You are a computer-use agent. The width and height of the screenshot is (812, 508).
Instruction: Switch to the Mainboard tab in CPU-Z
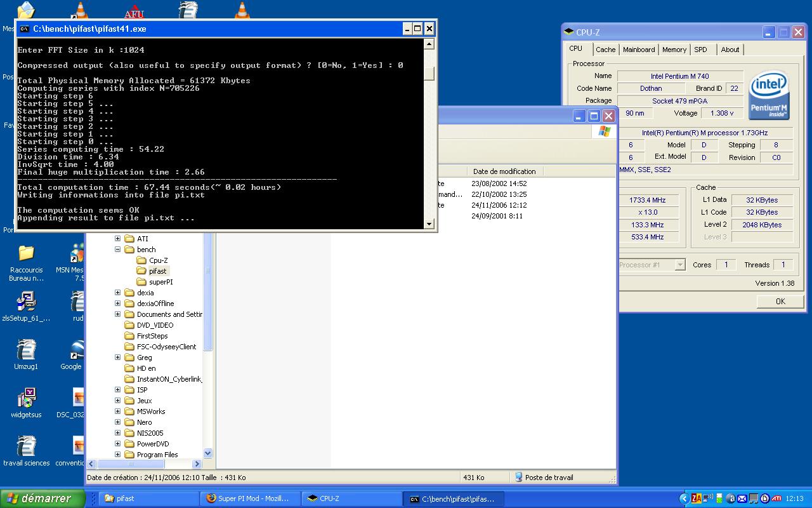pyautogui.click(x=639, y=50)
